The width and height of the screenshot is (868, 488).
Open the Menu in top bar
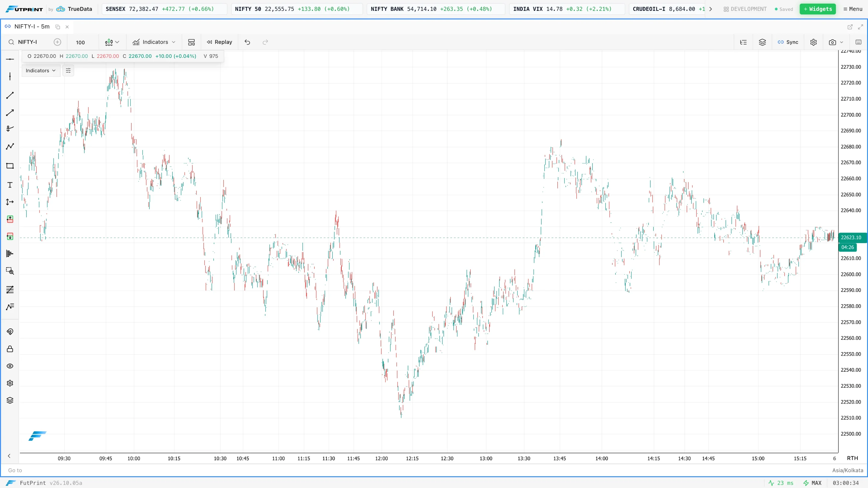pyautogui.click(x=853, y=9)
